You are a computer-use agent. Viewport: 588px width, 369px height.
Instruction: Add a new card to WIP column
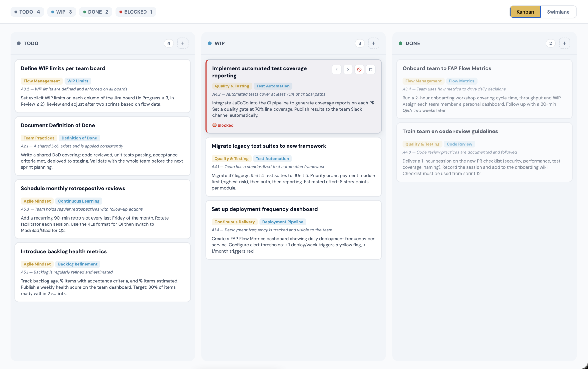point(373,43)
